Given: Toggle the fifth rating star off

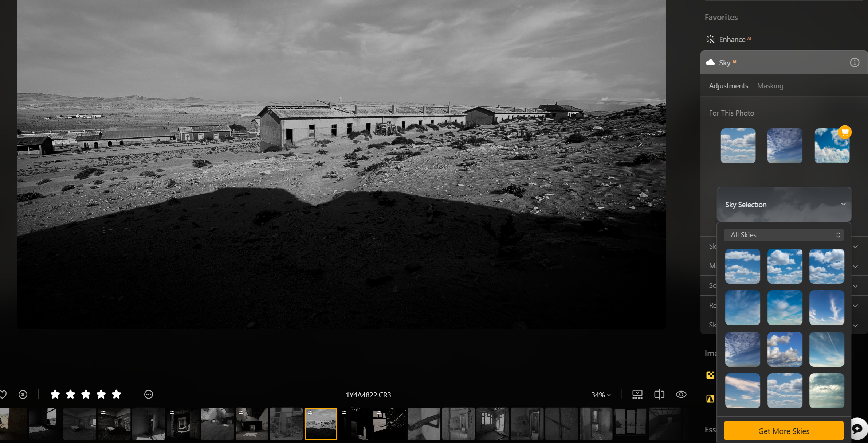Looking at the screenshot, I should (116, 394).
